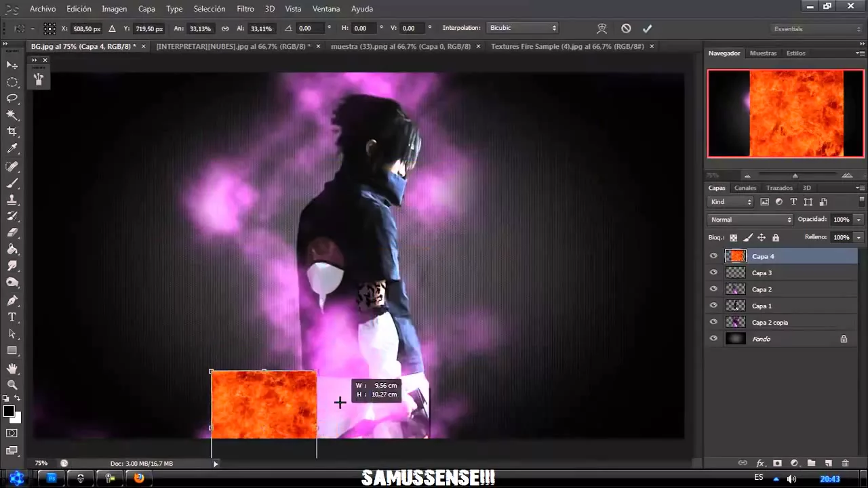Viewport: 868px width, 488px height.
Task: Select the Sponge tool
Action: [x=12, y=283]
